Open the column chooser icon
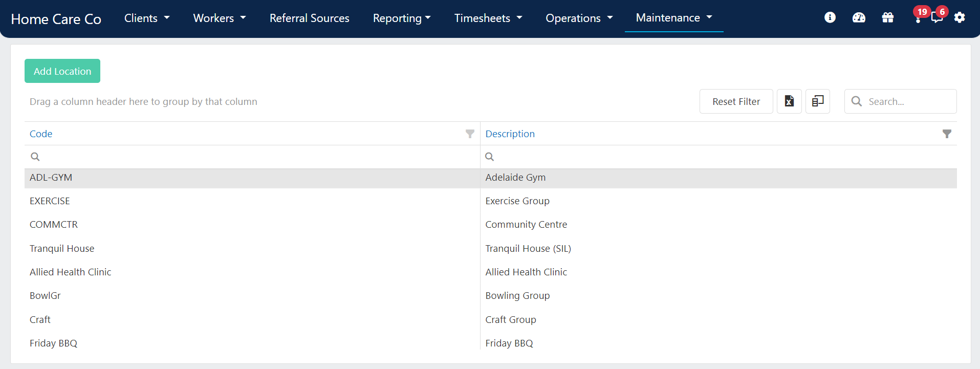The height and width of the screenshot is (369, 980). [x=818, y=101]
